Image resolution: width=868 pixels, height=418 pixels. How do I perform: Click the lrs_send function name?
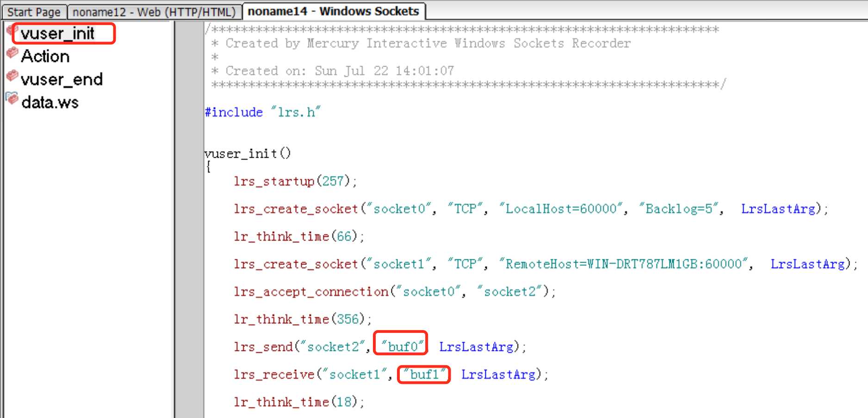(263, 346)
